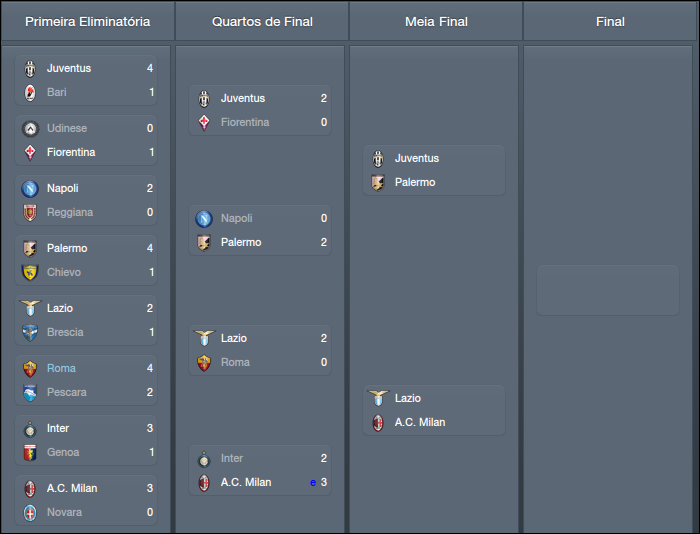The height and width of the screenshot is (534, 700).
Task: Click the Novara club crest
Action: [30, 513]
